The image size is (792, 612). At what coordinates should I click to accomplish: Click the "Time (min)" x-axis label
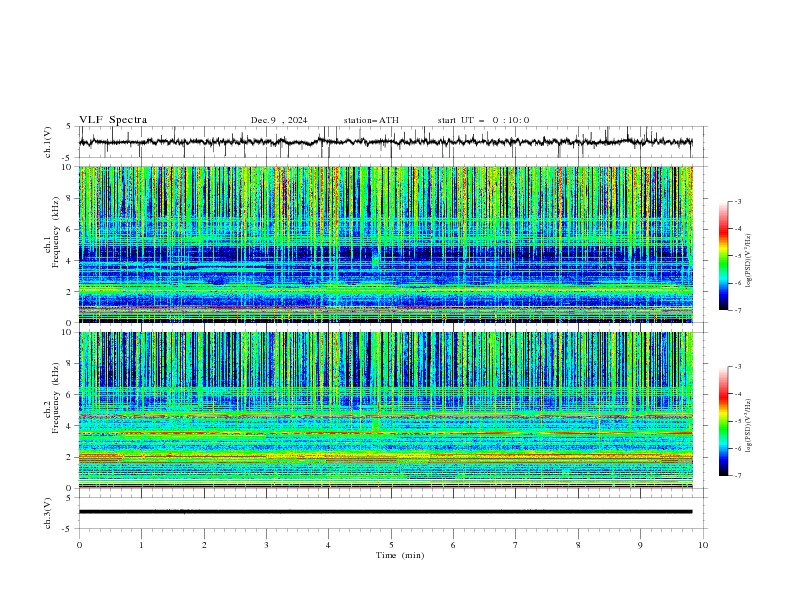pyautogui.click(x=400, y=555)
